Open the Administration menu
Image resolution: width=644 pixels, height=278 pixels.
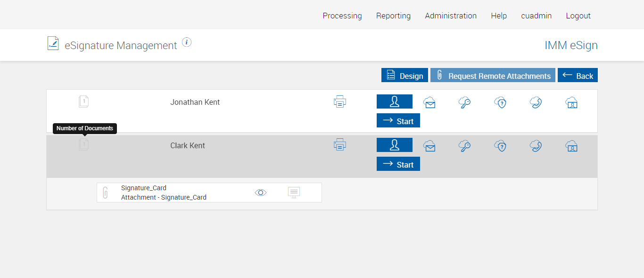coord(451,16)
